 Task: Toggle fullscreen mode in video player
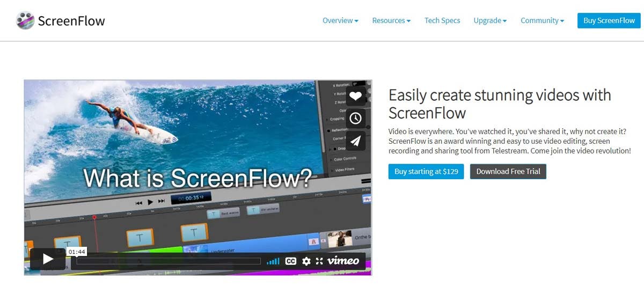[319, 261]
